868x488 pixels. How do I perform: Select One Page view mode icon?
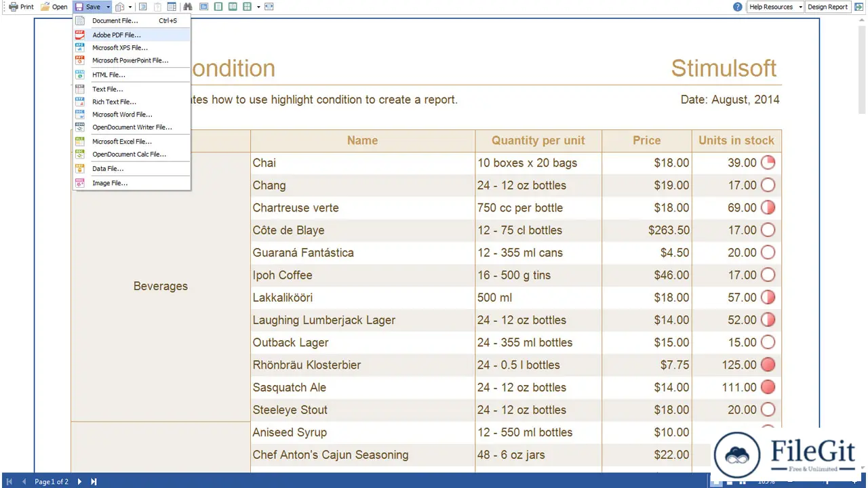tap(218, 7)
